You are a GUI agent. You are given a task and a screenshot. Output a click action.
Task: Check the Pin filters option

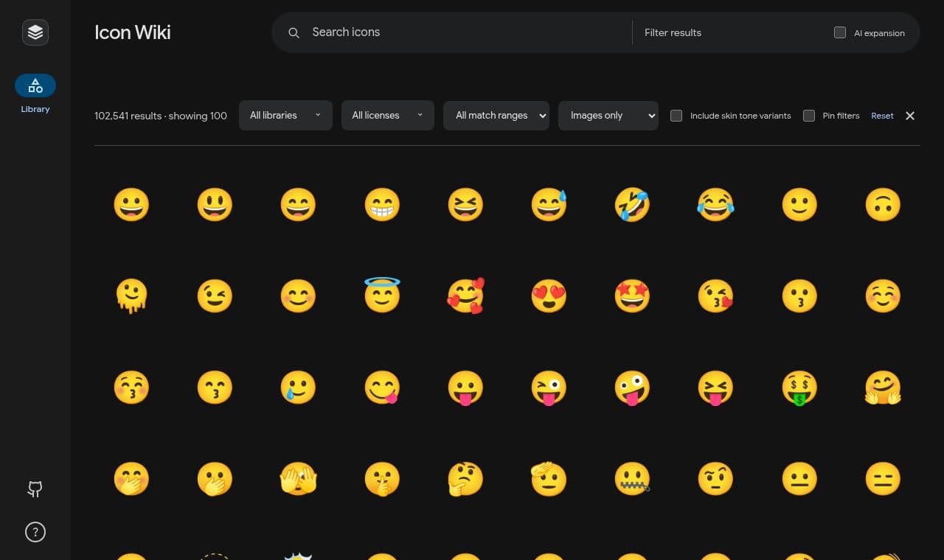(809, 116)
